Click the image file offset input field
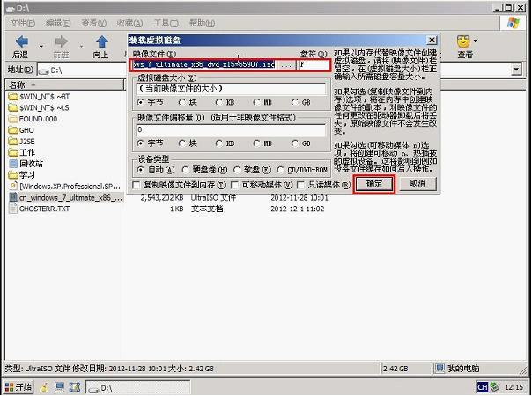Image resolution: width=532 pixels, height=396 pixels. 231,130
